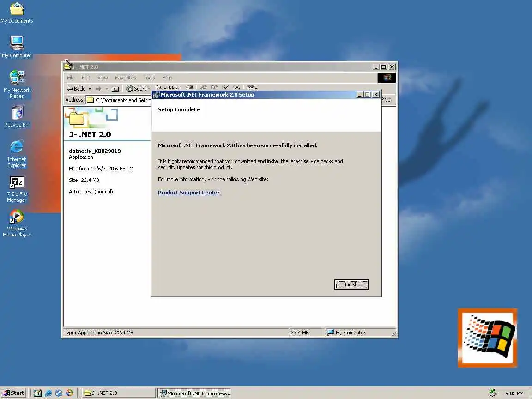
Task: Switch to Microsoft .NET Framework taskbar button
Action: [x=194, y=393]
